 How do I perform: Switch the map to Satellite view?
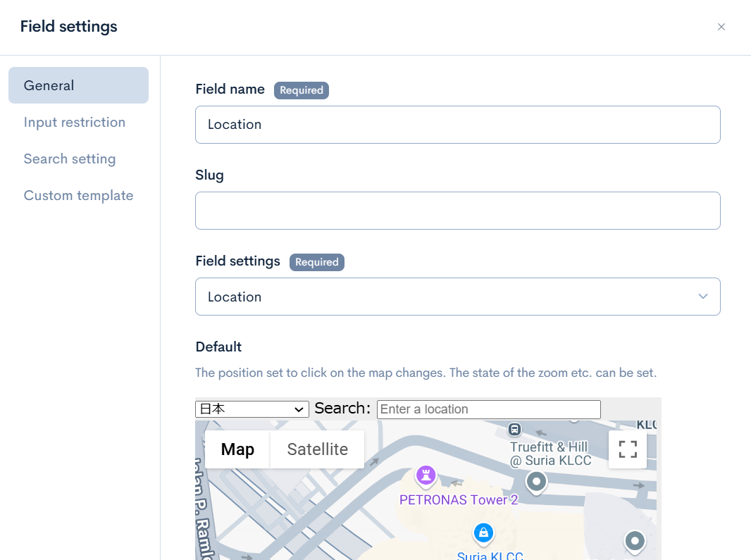317,449
